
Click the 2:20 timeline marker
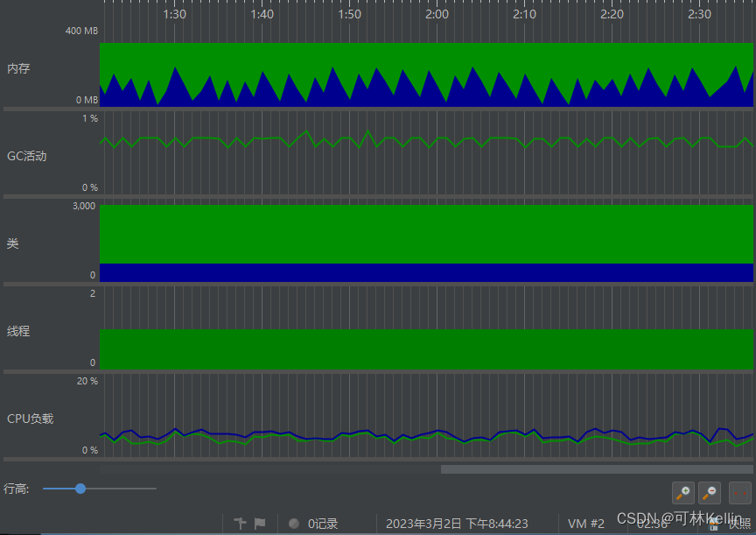612,15
